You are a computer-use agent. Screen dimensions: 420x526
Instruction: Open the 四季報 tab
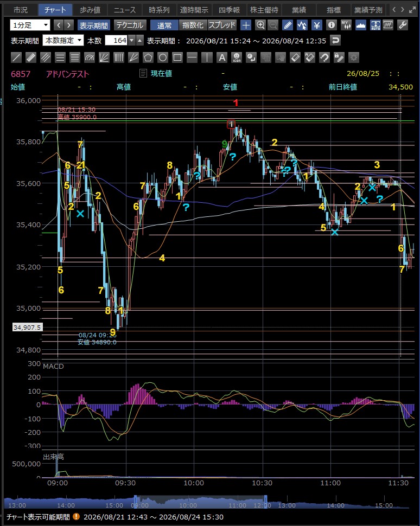click(x=229, y=10)
